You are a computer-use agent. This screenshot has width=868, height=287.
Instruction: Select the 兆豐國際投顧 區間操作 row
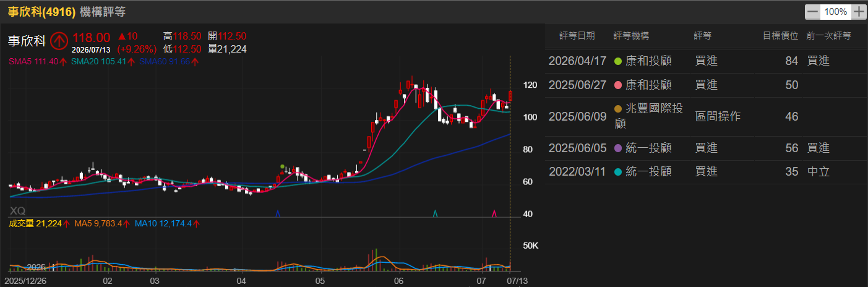click(706, 116)
